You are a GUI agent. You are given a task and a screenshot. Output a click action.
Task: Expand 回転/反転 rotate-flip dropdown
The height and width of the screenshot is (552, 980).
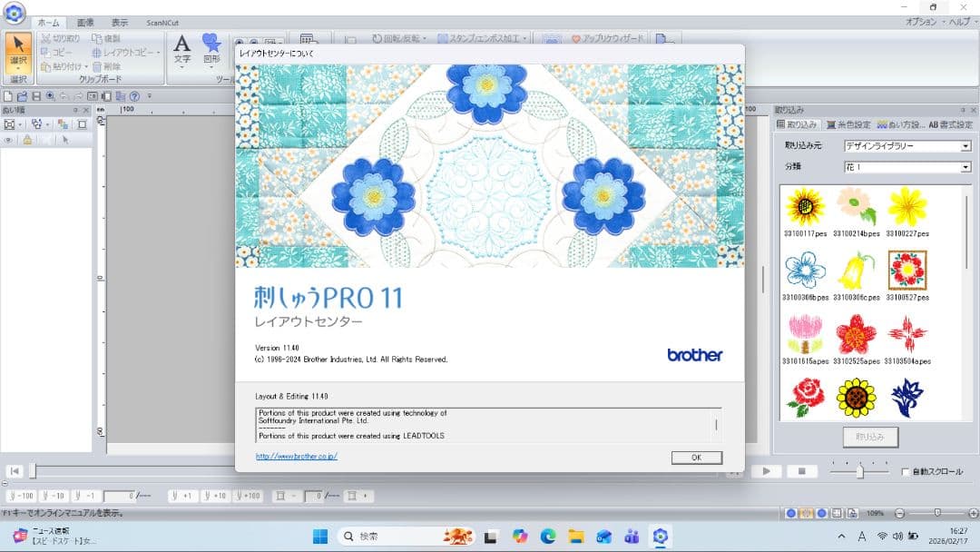[x=425, y=39]
